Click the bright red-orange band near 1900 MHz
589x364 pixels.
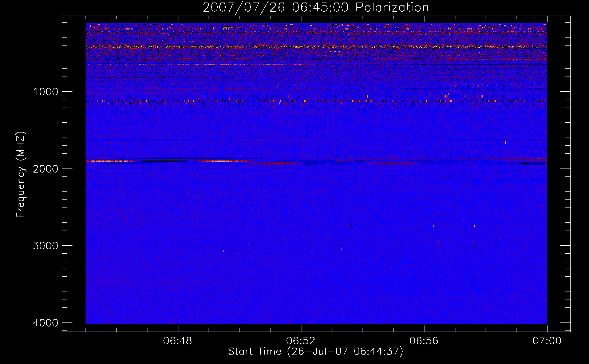[167, 161]
